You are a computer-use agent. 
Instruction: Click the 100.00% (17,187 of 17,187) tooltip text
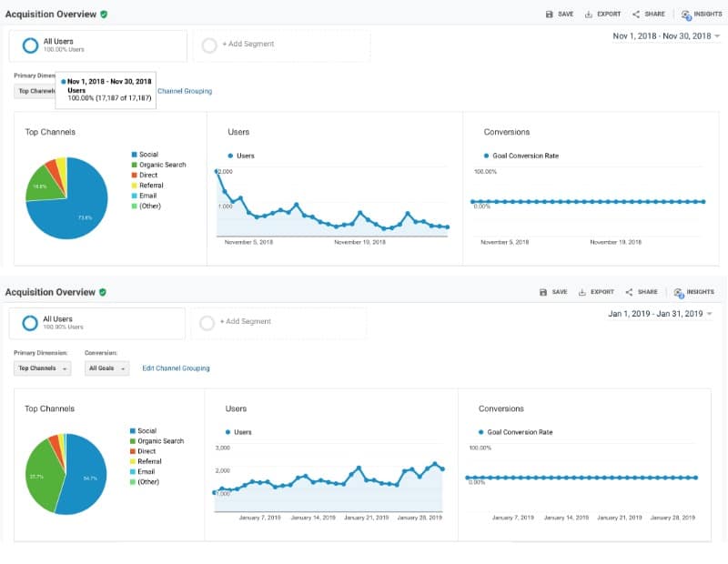109,98
